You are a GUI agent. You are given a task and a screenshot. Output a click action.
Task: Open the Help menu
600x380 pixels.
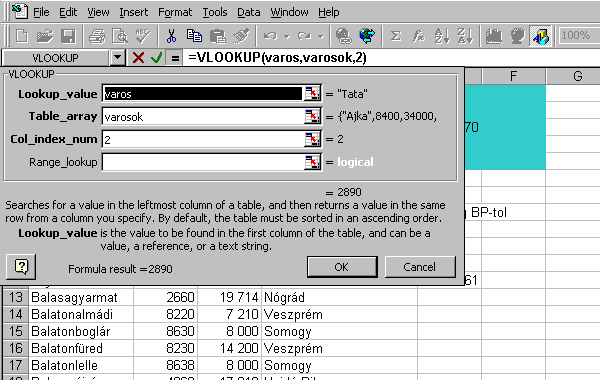click(x=328, y=12)
